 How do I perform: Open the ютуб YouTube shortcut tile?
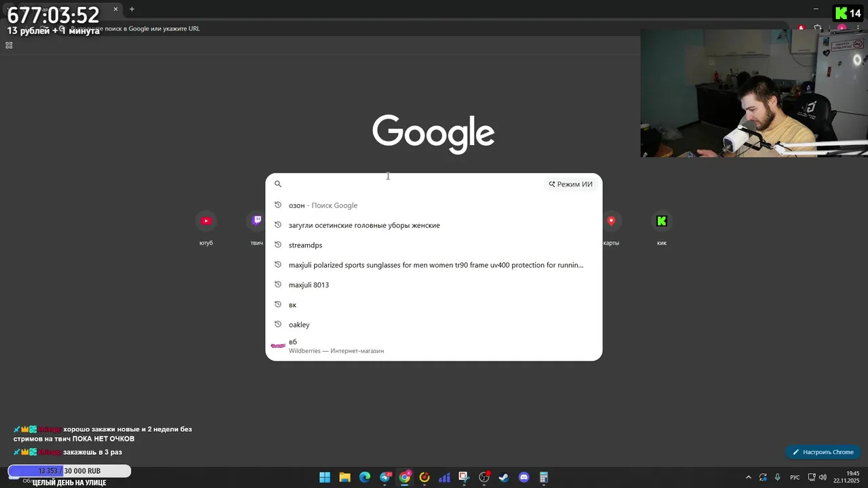(206, 228)
